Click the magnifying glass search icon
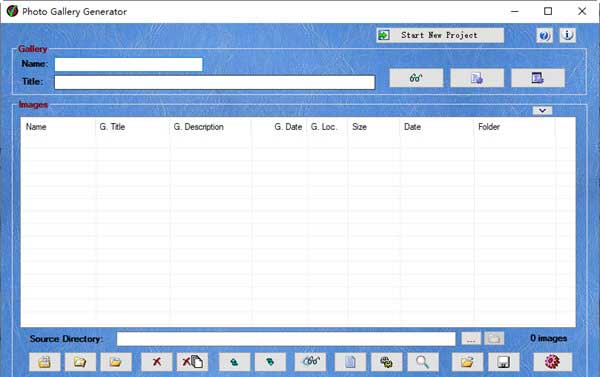The height and width of the screenshot is (377, 600). click(x=423, y=362)
